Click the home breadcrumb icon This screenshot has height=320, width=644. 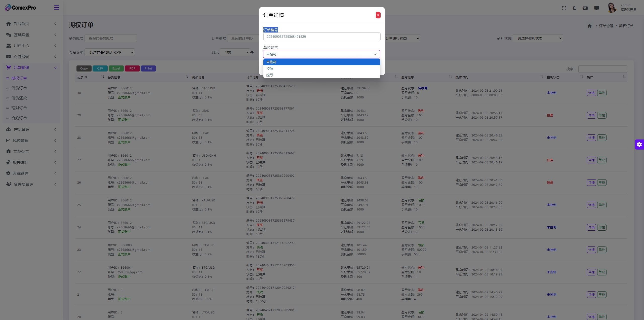click(590, 26)
